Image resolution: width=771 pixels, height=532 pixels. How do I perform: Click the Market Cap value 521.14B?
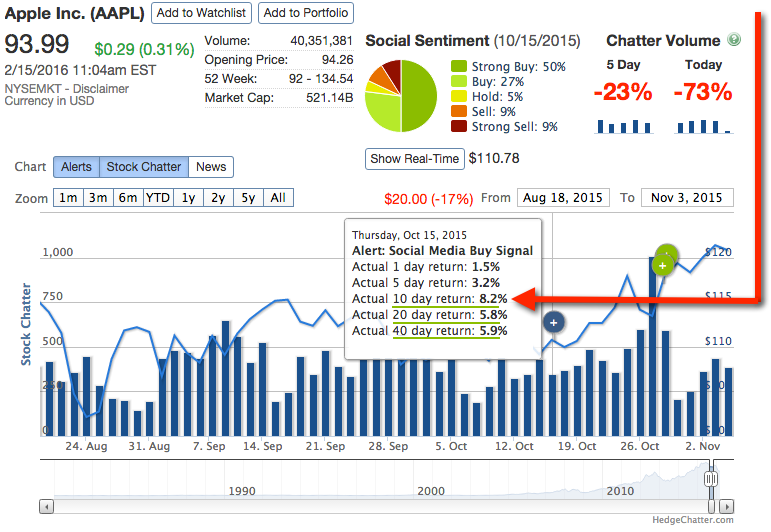click(329, 98)
